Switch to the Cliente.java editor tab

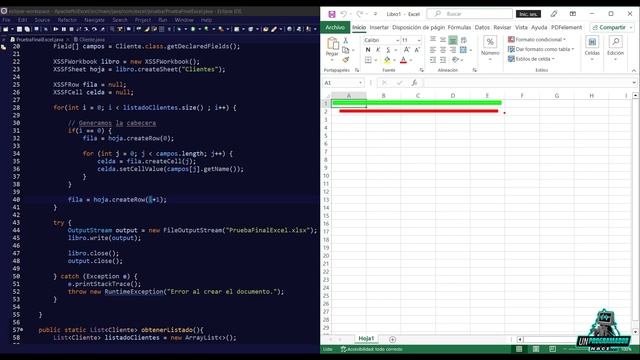tap(89, 40)
